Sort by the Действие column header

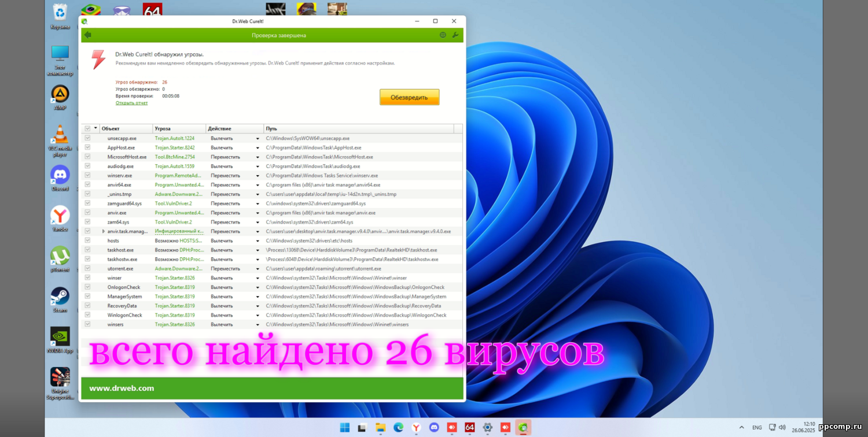235,128
